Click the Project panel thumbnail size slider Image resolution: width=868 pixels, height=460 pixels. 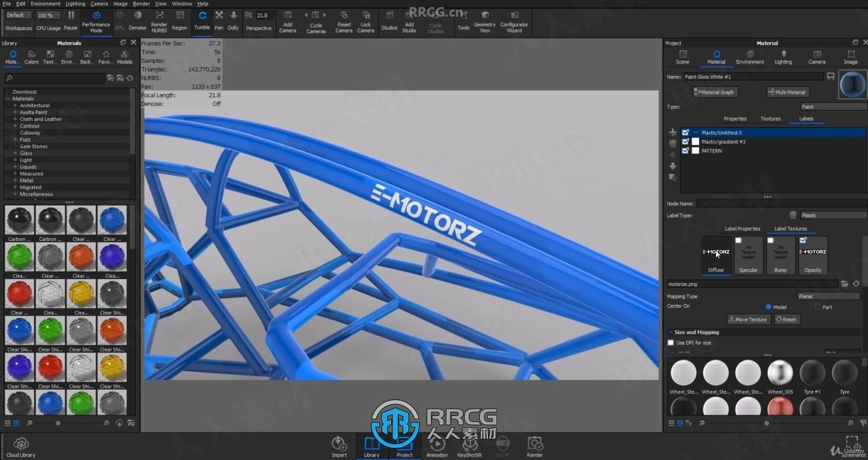coord(767,424)
